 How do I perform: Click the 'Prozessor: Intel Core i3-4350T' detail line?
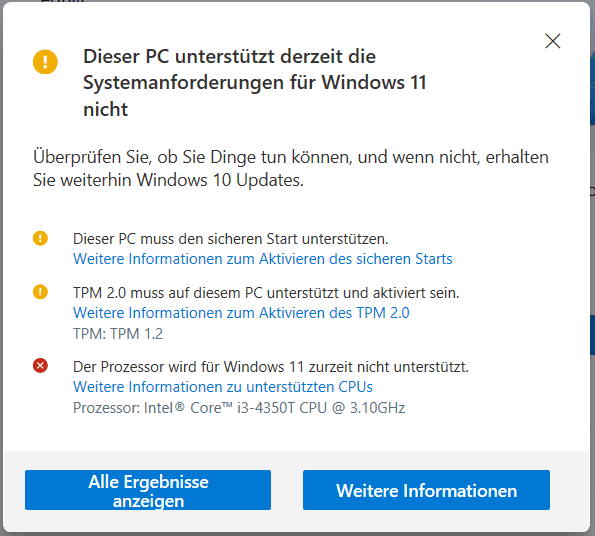click(239, 408)
